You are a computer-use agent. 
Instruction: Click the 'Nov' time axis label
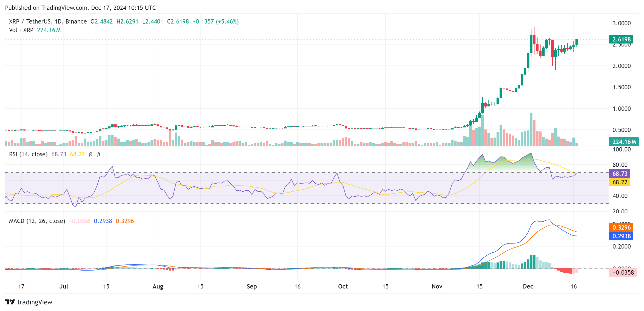(437, 286)
